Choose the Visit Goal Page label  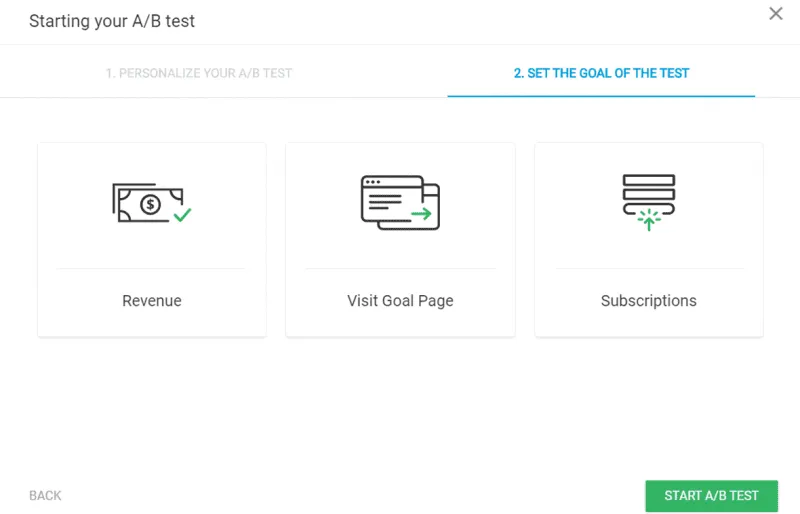[400, 301]
